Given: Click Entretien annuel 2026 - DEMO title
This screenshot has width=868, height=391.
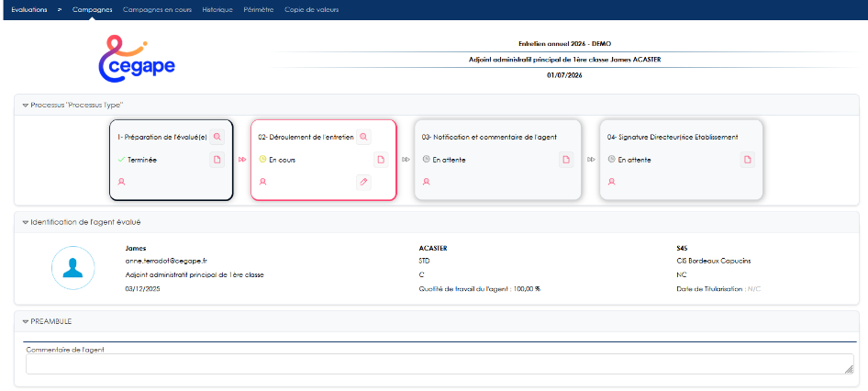Looking at the screenshot, I should (564, 43).
